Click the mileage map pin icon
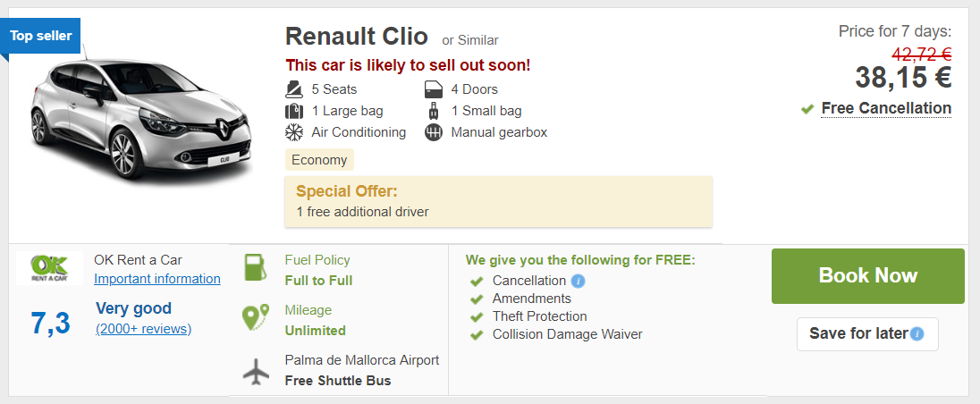 256,319
